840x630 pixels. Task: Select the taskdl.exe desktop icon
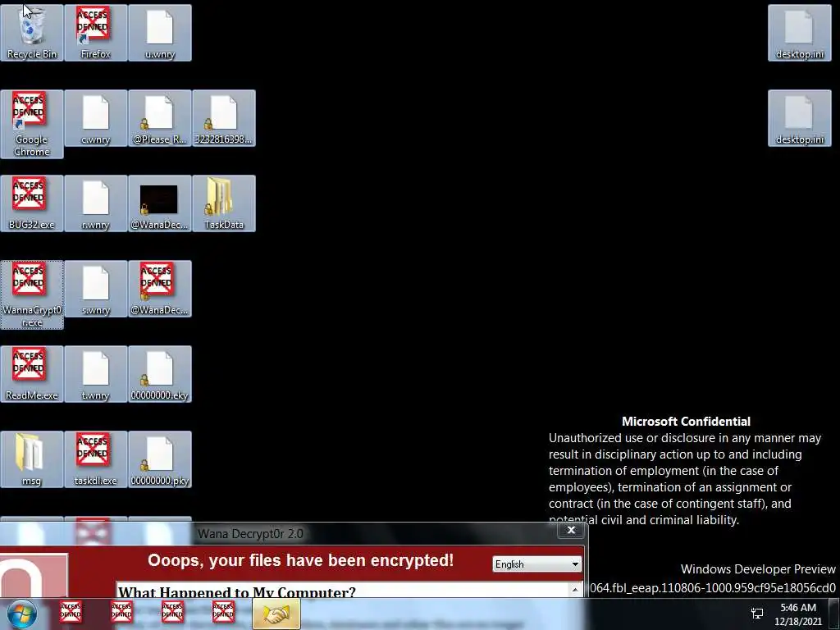click(x=95, y=459)
